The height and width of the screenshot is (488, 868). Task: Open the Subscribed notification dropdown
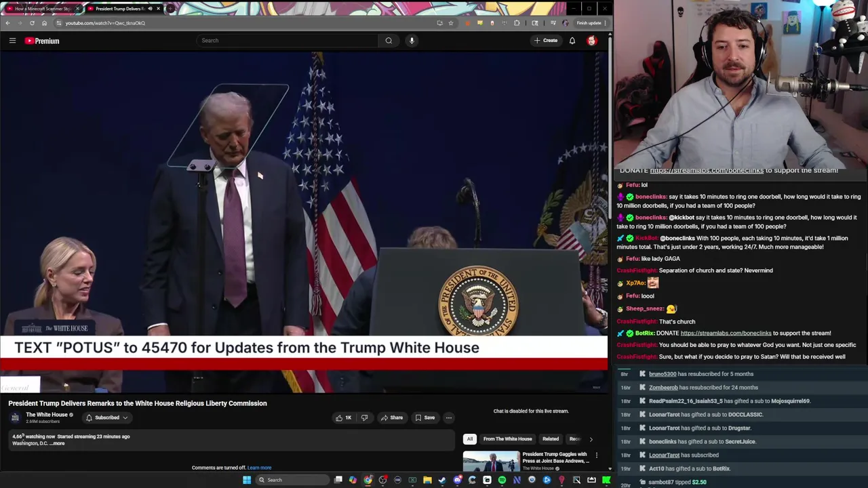107,418
